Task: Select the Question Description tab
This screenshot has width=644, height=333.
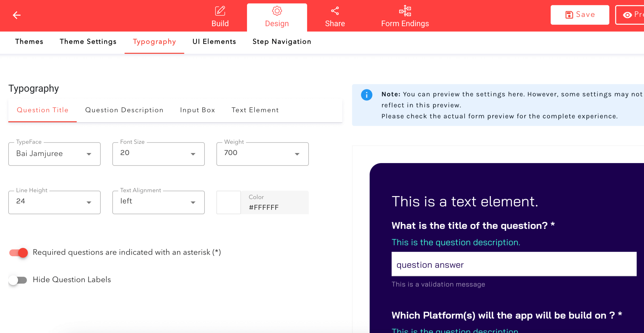Action: click(124, 110)
